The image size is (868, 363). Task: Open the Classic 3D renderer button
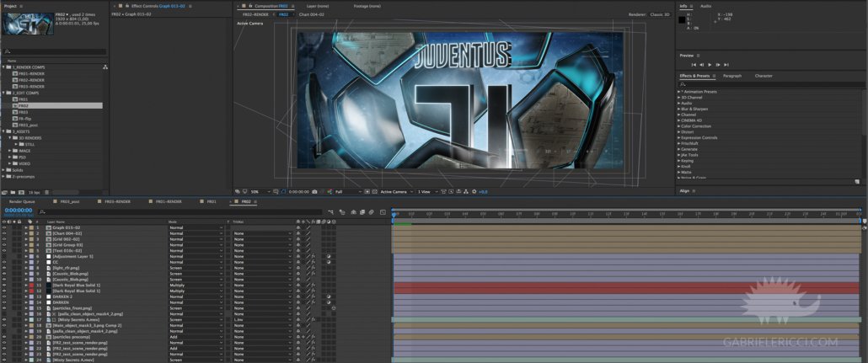(x=659, y=14)
